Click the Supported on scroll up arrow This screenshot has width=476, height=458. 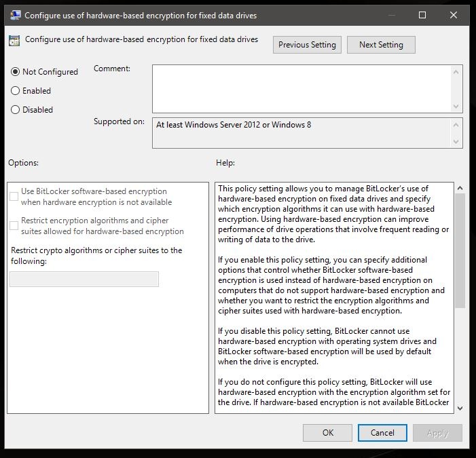point(456,125)
